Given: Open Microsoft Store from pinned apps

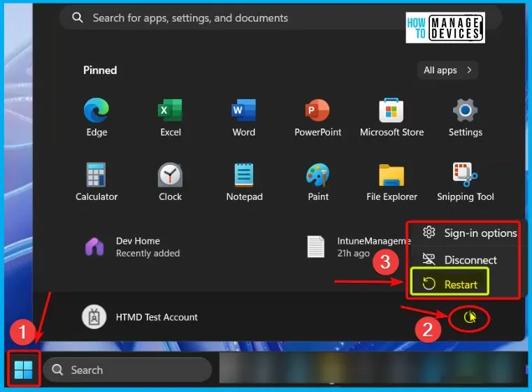Looking at the screenshot, I should (x=391, y=117).
